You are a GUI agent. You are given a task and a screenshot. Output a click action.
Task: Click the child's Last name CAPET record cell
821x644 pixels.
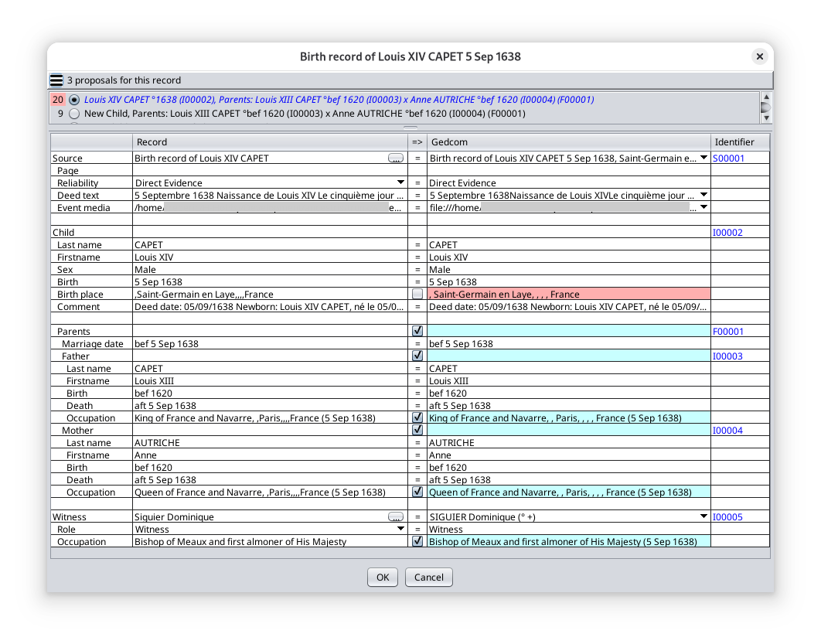pos(270,245)
